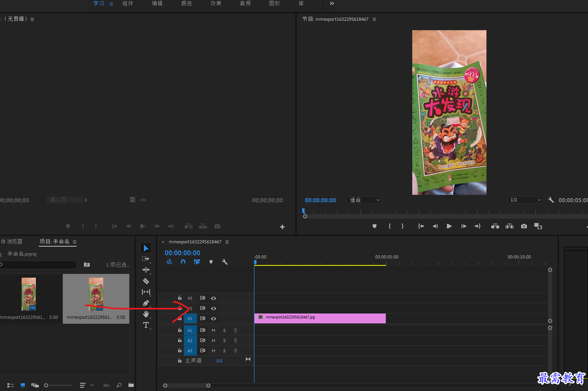Select pink mmexport jpg clip on V1
The width and height of the screenshot is (588, 391).
(320, 318)
